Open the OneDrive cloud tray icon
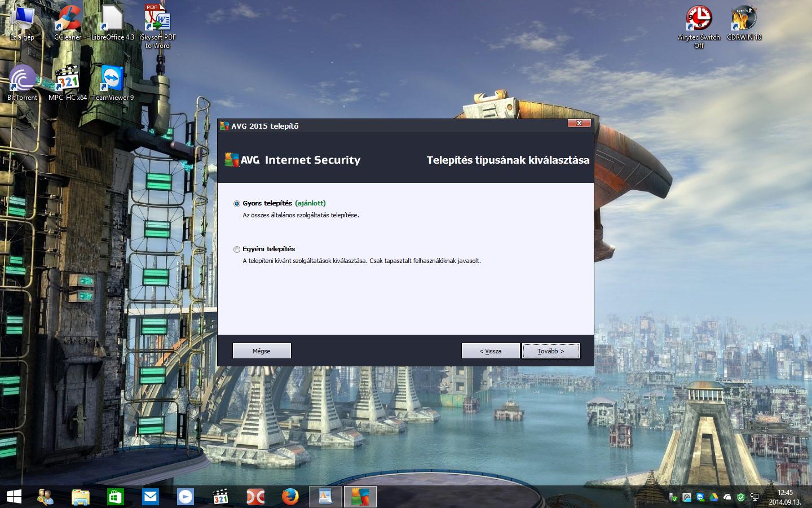The width and height of the screenshot is (812, 508). tap(727, 497)
